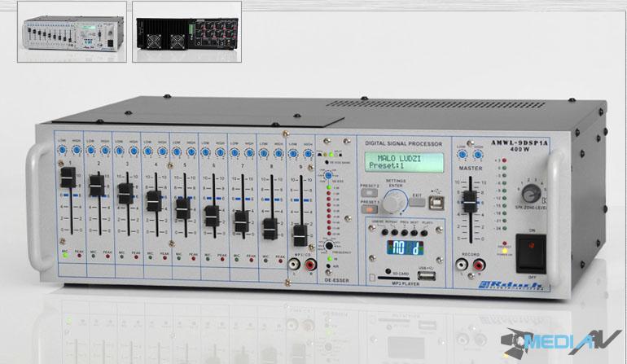Viewport: 627px width, 364px height.
Task: Click the MP3 player PREV button
Action: 404,232
